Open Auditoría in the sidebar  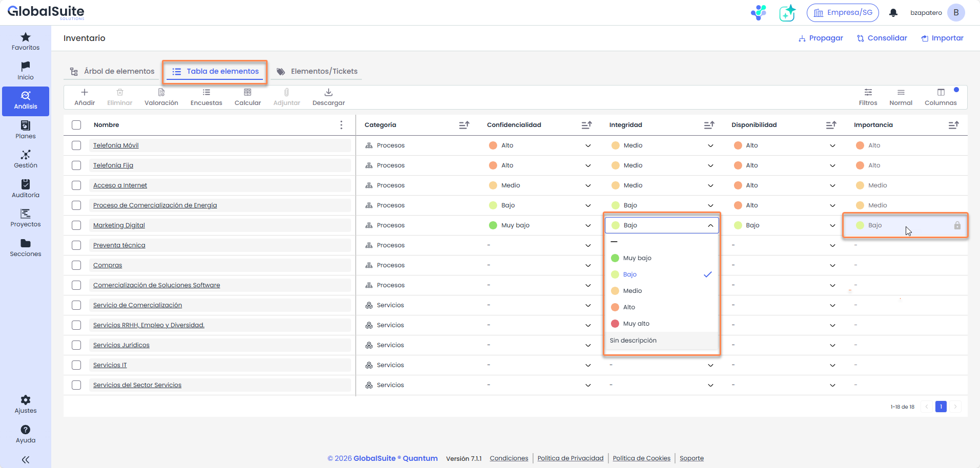[x=26, y=188]
